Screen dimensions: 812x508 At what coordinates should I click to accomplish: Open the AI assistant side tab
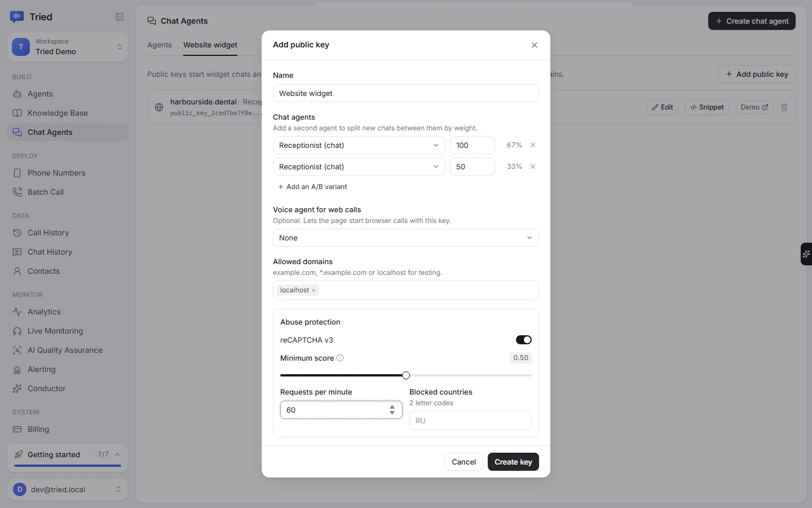tap(806, 254)
